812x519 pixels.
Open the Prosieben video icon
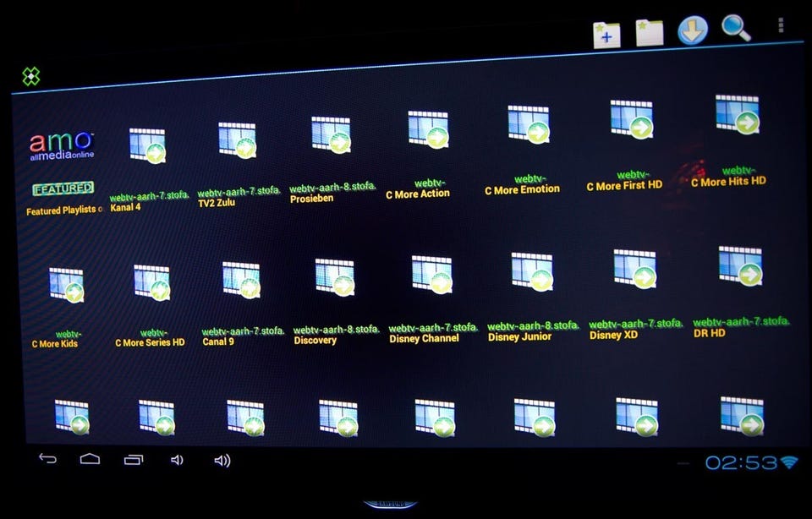pyautogui.click(x=332, y=134)
